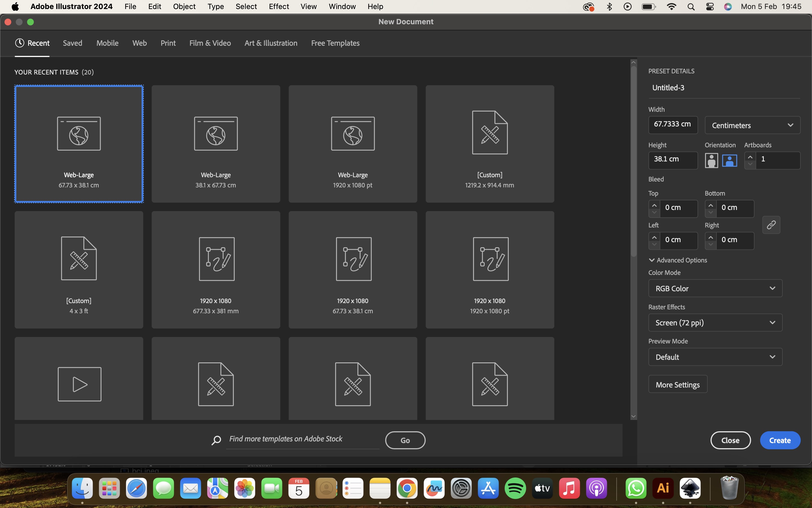Switch to the Print tab
Viewport: 812px width, 508px height.
pos(168,43)
